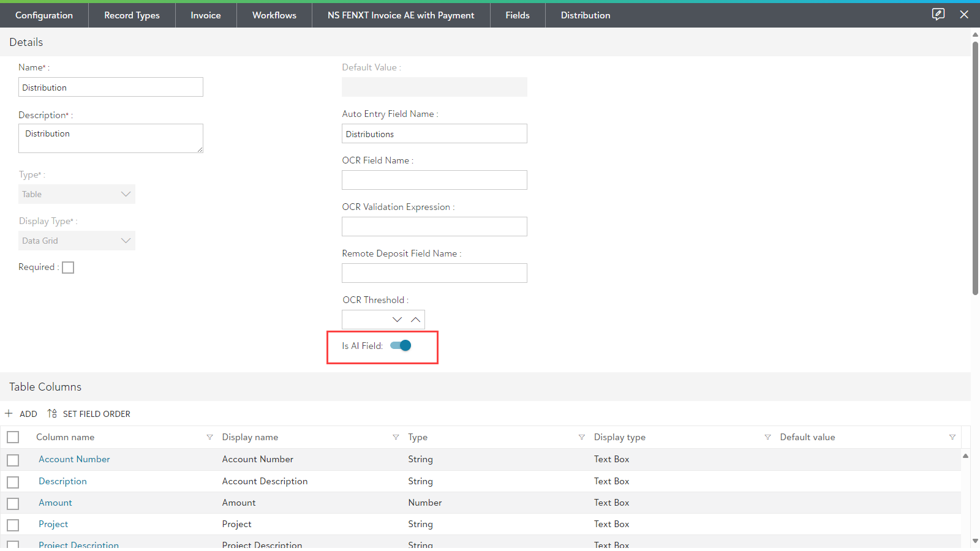Decrease OCR Threshold with down arrow
The height and width of the screenshot is (551, 980).
coord(397,320)
